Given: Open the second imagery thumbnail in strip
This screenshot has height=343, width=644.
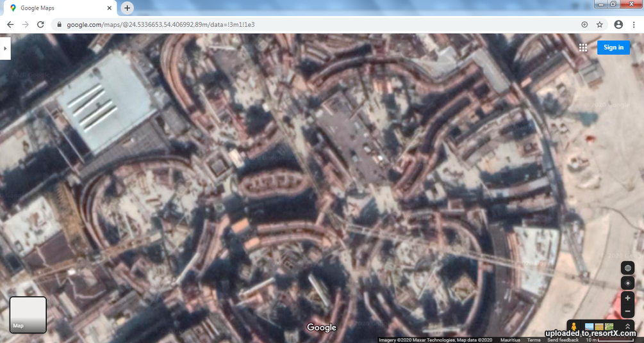Looking at the screenshot, I should 600,327.
